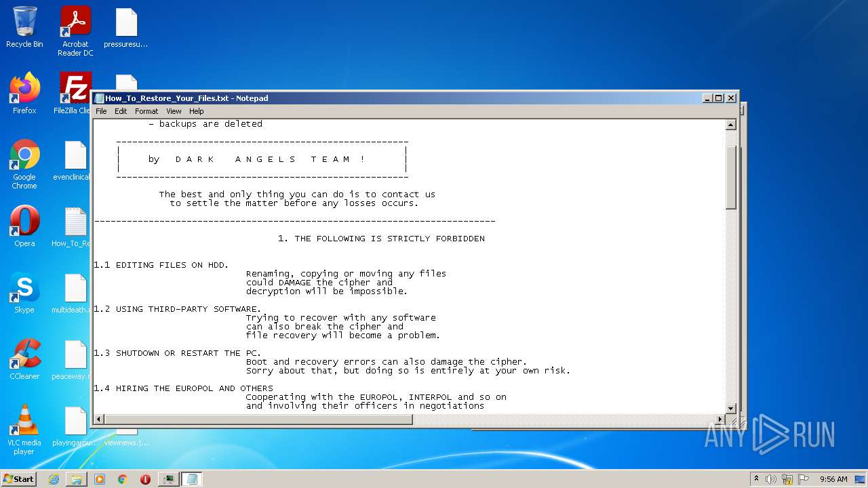
Task: Open the pressuresu... file on desktop
Action: point(126,27)
